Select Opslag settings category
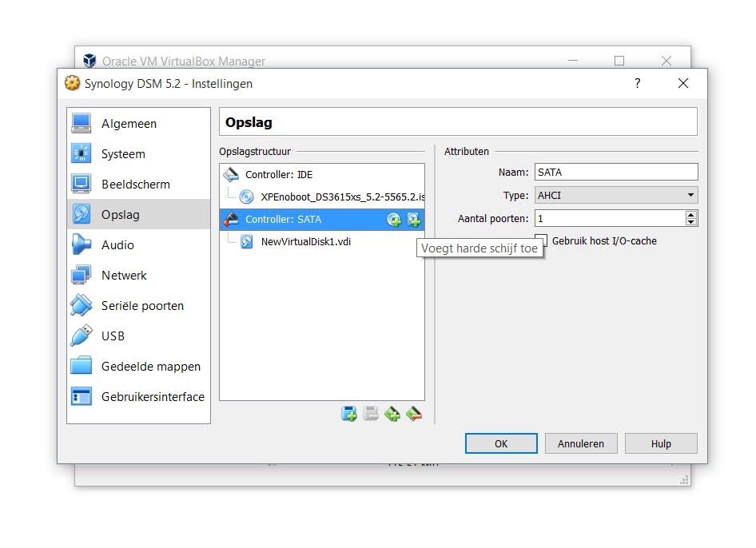The height and width of the screenshot is (548, 756). [139, 214]
